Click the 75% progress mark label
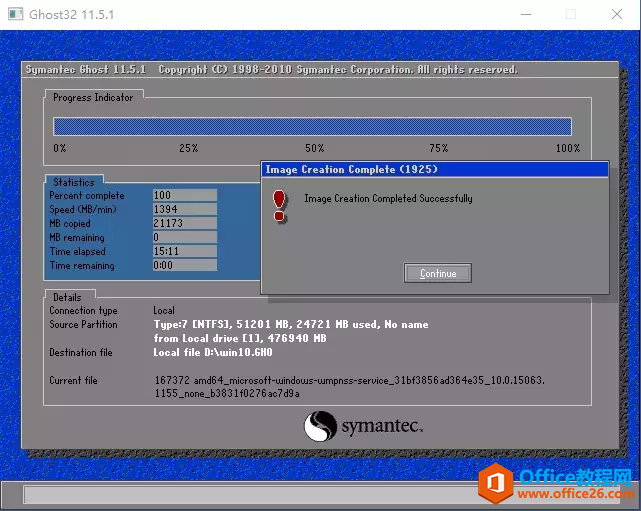The height and width of the screenshot is (511, 641). [439, 148]
